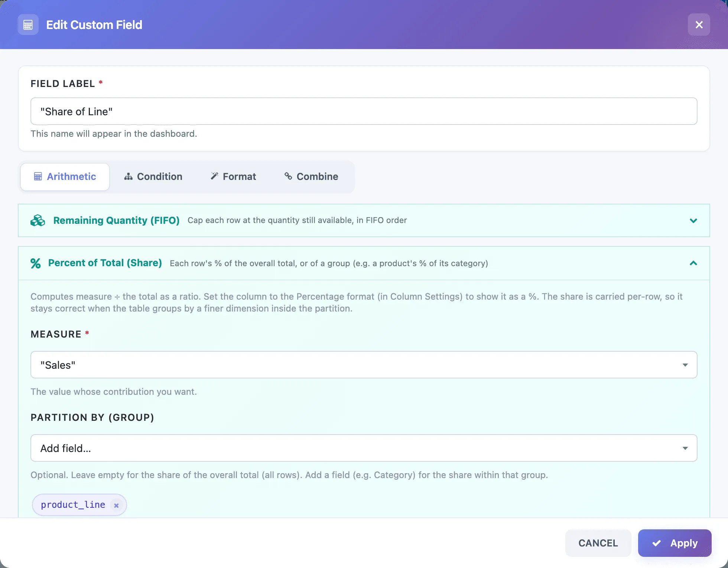Click the Remaining Quantity (FIFO) title

pyautogui.click(x=116, y=220)
